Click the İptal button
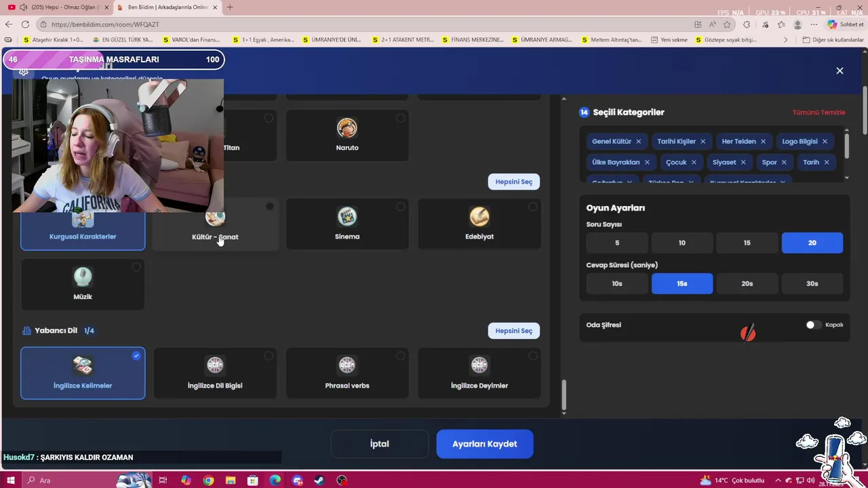868x488 pixels. (380, 444)
